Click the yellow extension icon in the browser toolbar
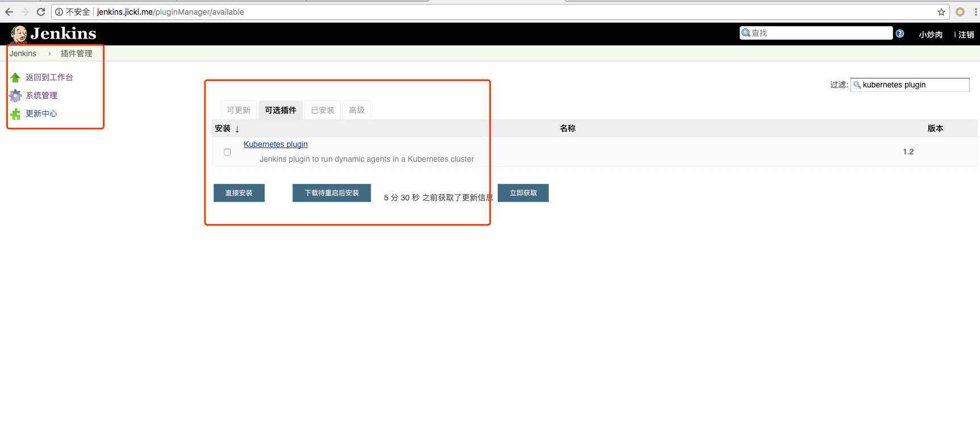The height and width of the screenshot is (433, 980). [960, 12]
